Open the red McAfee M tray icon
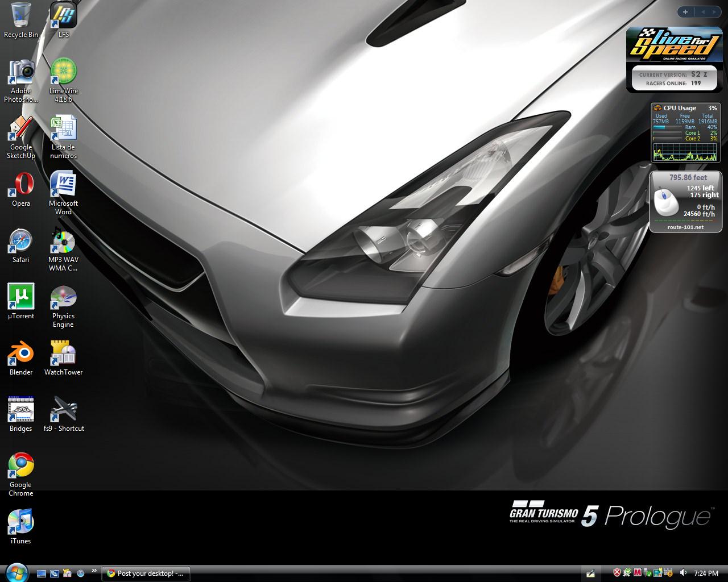This screenshot has width=728, height=582. [638, 573]
